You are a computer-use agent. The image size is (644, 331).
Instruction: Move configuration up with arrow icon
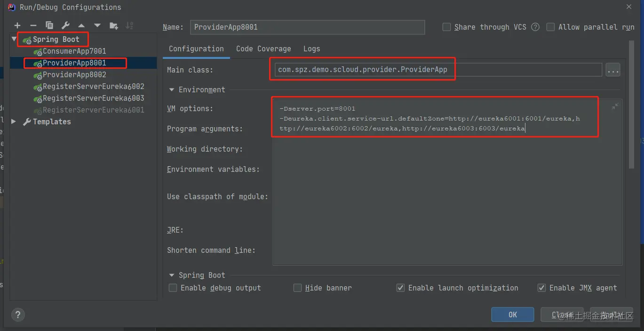(x=81, y=25)
